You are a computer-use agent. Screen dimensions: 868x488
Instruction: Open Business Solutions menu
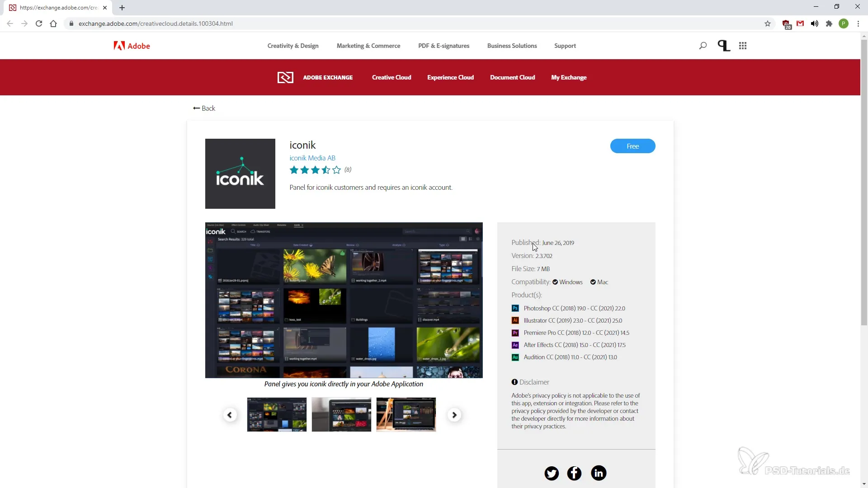tap(512, 46)
